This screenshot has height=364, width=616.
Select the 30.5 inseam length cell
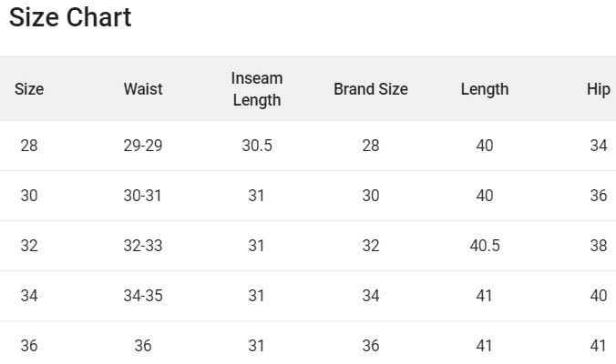257,146
